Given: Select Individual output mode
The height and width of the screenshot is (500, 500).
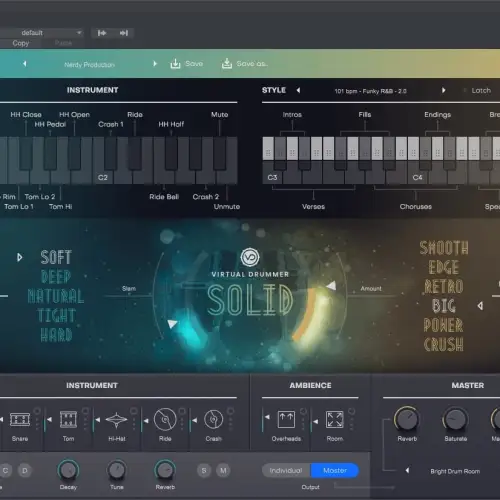Looking at the screenshot, I should [286, 470].
